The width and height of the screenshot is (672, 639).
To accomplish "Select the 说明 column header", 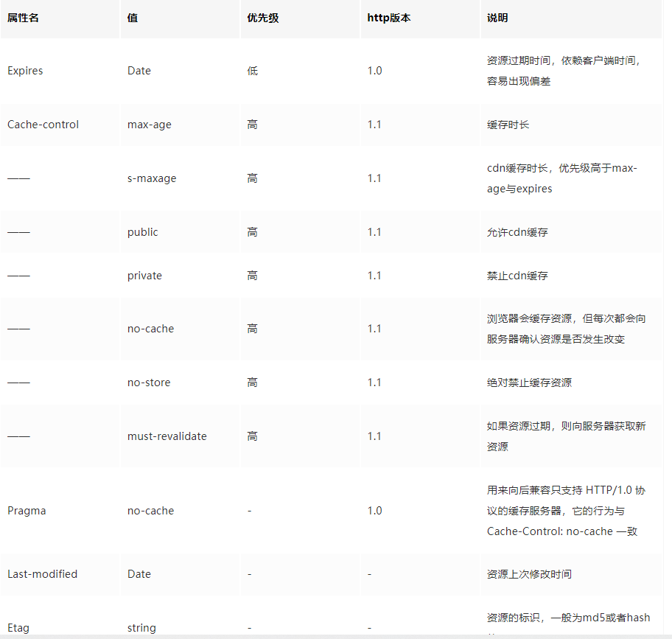I will point(497,18).
